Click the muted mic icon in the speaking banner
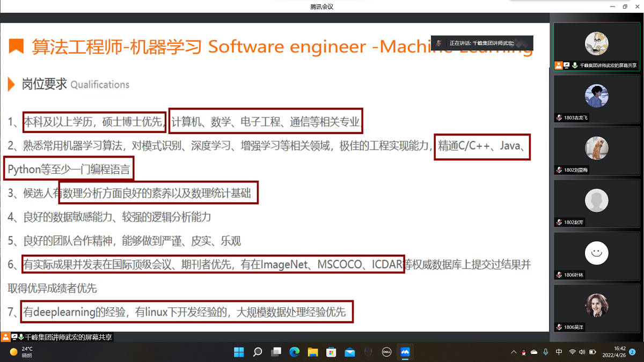 [x=438, y=43]
